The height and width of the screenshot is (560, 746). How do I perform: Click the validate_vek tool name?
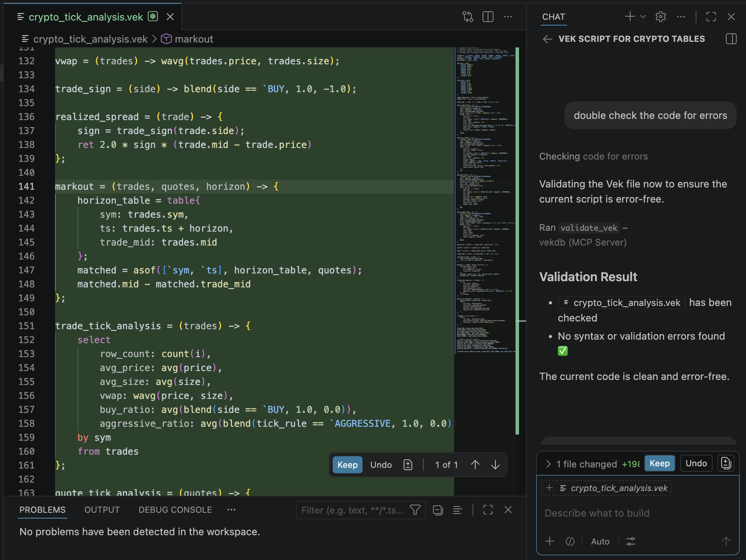pos(589,228)
